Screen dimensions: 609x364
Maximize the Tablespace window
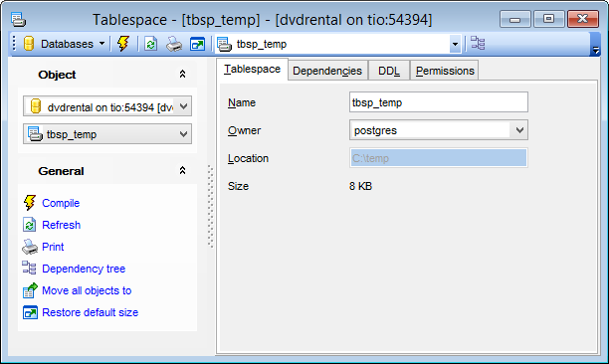pyautogui.click(x=548, y=19)
